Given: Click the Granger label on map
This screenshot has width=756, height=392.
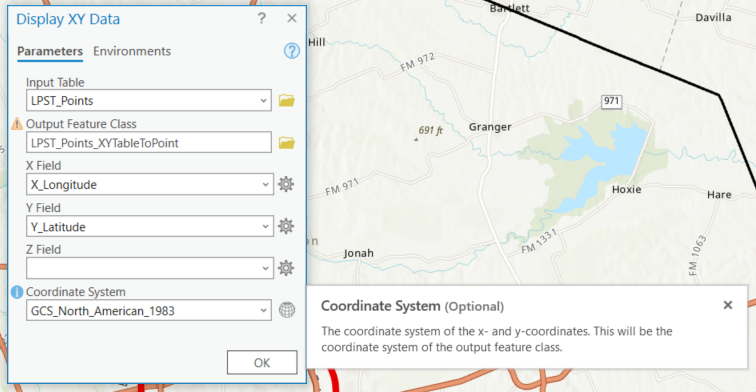Looking at the screenshot, I should pyautogui.click(x=490, y=127).
